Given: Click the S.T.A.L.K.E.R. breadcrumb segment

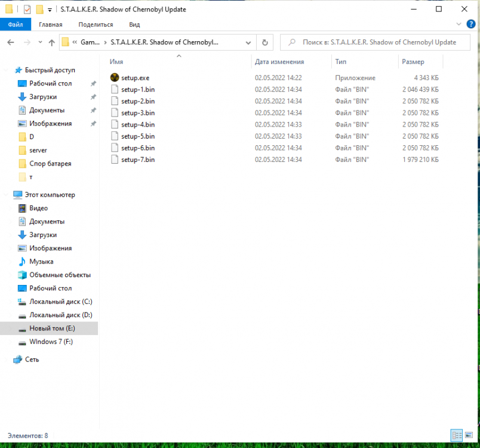Looking at the screenshot, I should pos(164,42).
